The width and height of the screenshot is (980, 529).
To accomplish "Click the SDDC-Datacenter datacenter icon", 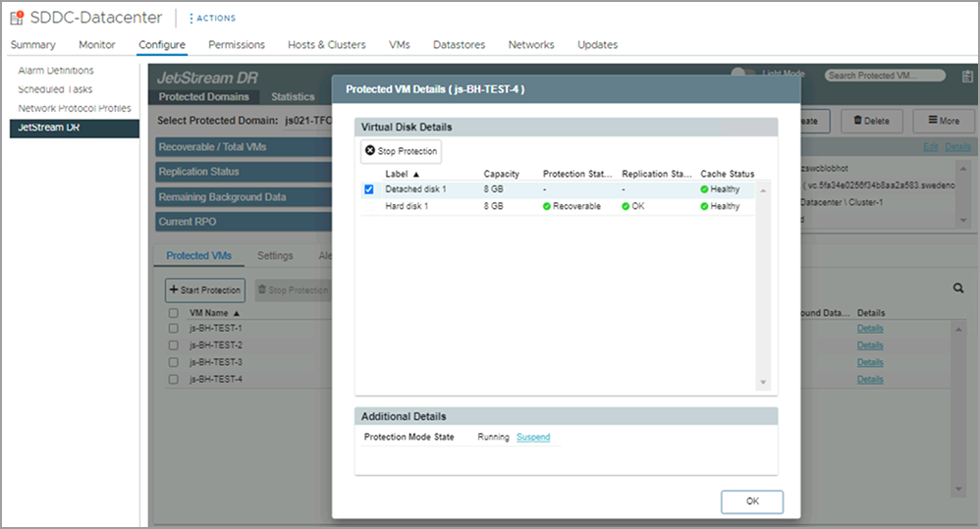I will tap(19, 18).
